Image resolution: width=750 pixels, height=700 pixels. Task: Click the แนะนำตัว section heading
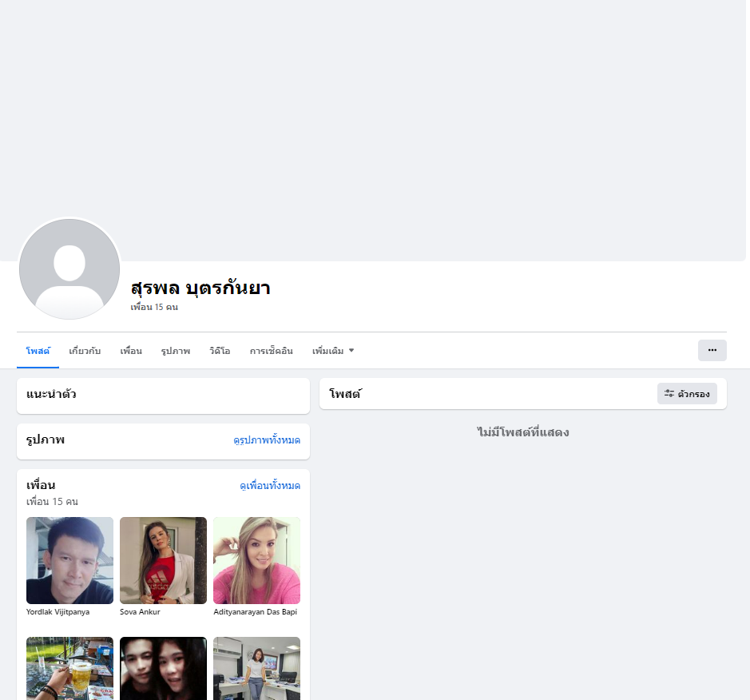(51, 394)
